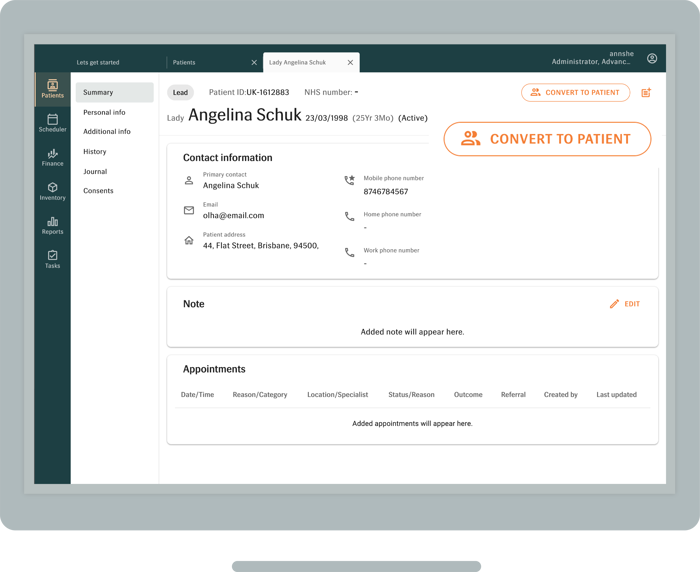Click the NHS number field

(331, 92)
